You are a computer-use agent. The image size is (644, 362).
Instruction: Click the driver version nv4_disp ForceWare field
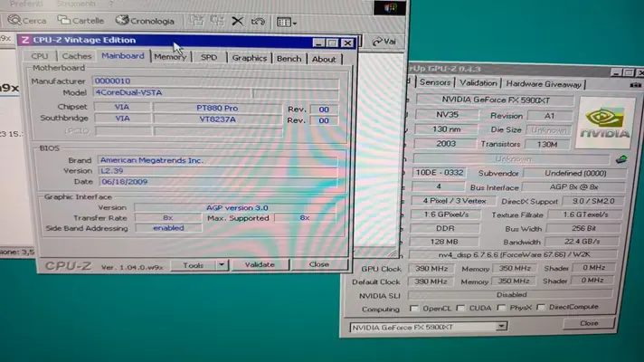tap(514, 254)
